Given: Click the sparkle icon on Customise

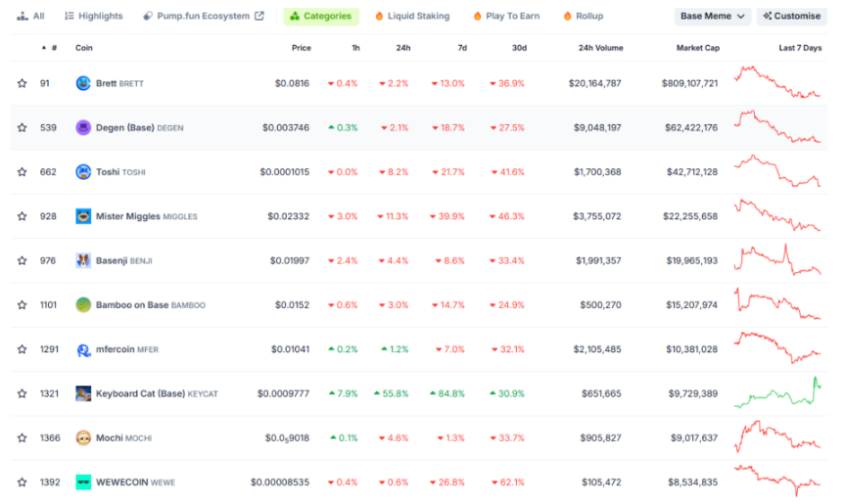Looking at the screenshot, I should coord(768,16).
